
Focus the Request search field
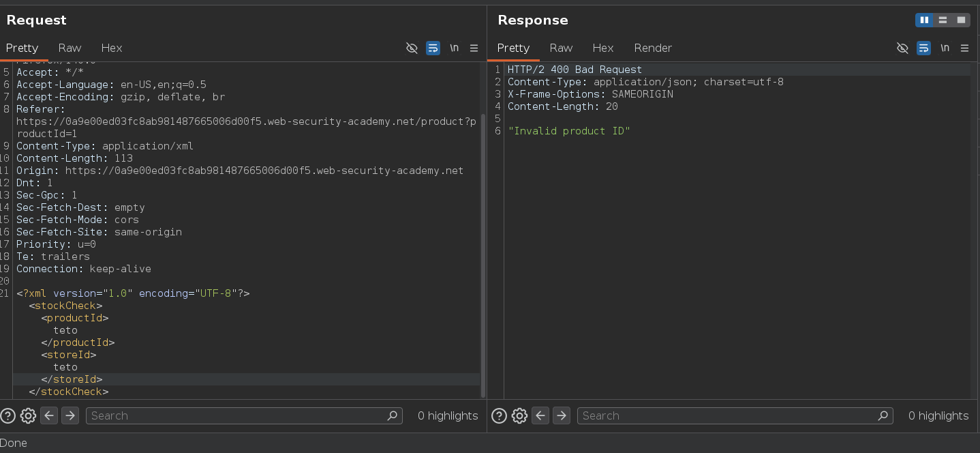(244, 415)
